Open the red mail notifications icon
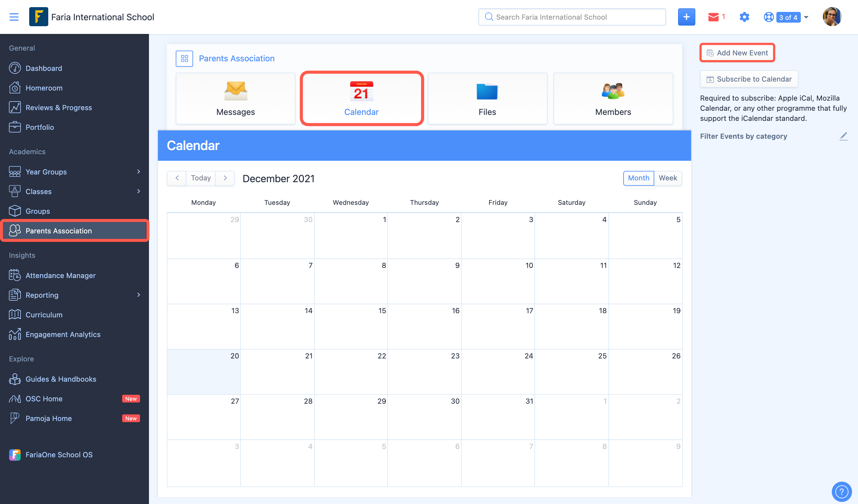Image resolution: width=858 pixels, height=504 pixels. coord(713,17)
